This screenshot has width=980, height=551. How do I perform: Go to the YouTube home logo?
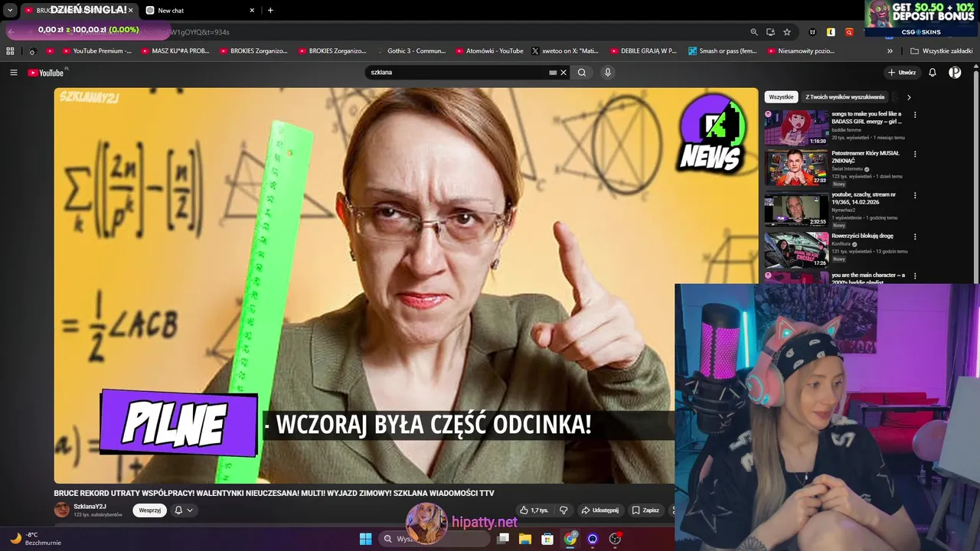pyautogui.click(x=46, y=73)
